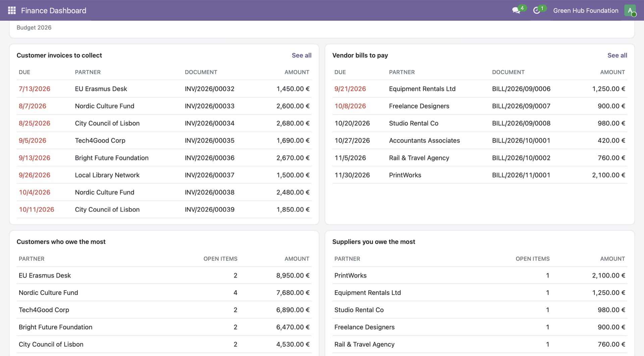Viewport: 644px width, 356px height.
Task: Open bill BILL/2026/09/0007
Action: pos(521,106)
